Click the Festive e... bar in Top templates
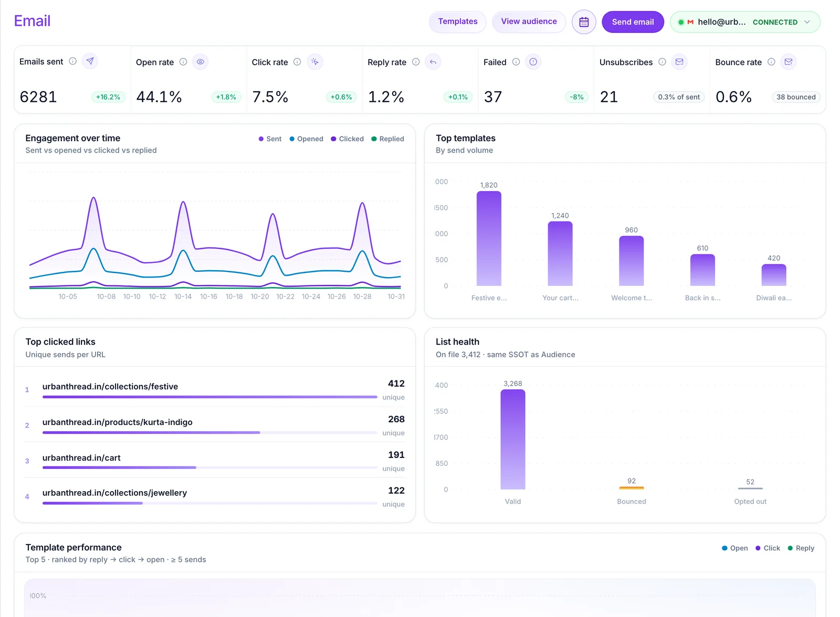The image size is (840, 617). pos(489,239)
